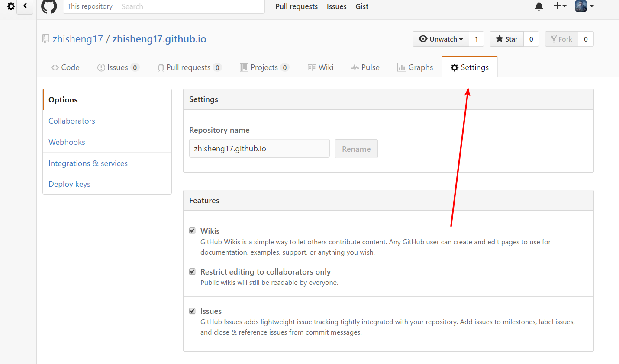Select the Settings tab
The height and width of the screenshot is (364, 619).
[470, 67]
